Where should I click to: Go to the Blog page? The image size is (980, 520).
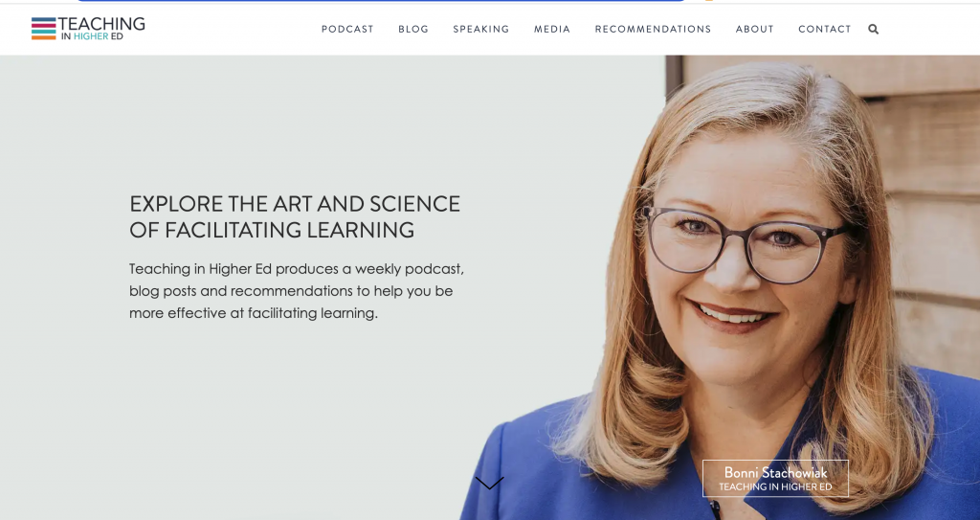413,29
